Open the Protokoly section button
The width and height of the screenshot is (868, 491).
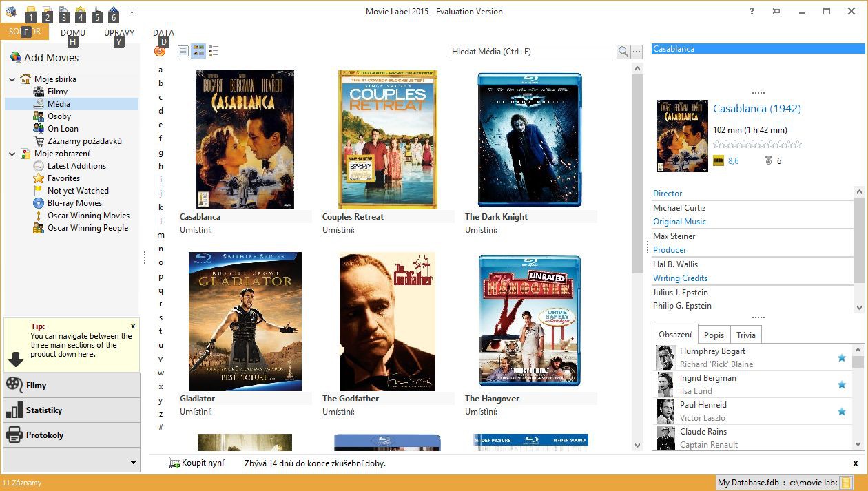tap(72, 435)
